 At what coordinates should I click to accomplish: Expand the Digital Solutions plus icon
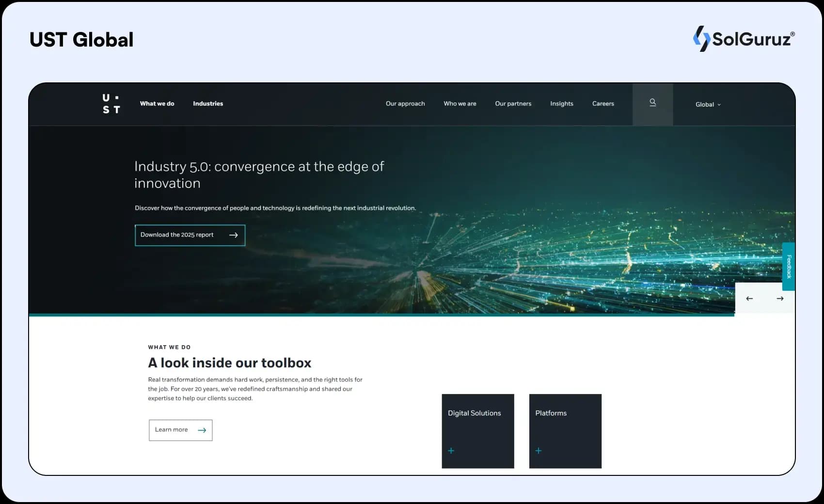(x=451, y=451)
